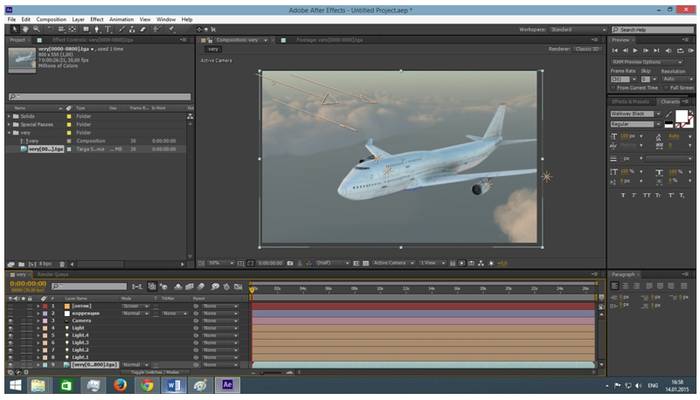This screenshot has height=400, width=700.
Task: Hide the Camera layer with eye toggle
Action: coord(10,320)
